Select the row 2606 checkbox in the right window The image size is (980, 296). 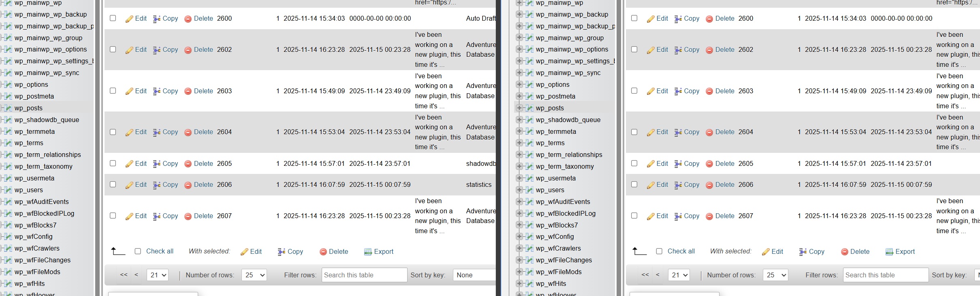tap(634, 184)
